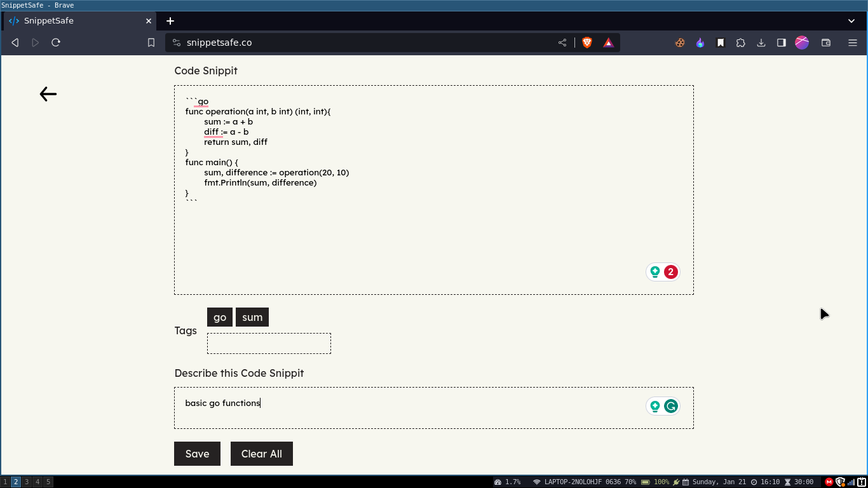Switch to workspace 1 in taskbar
868x488 pixels.
point(5,482)
